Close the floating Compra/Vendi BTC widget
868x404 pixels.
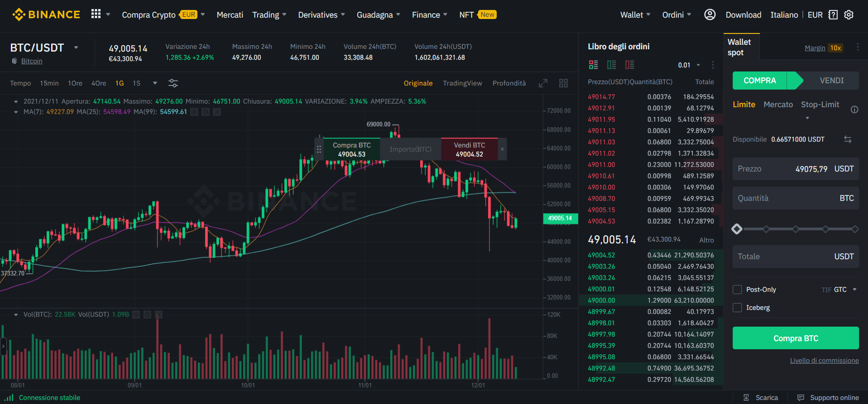tap(502, 149)
